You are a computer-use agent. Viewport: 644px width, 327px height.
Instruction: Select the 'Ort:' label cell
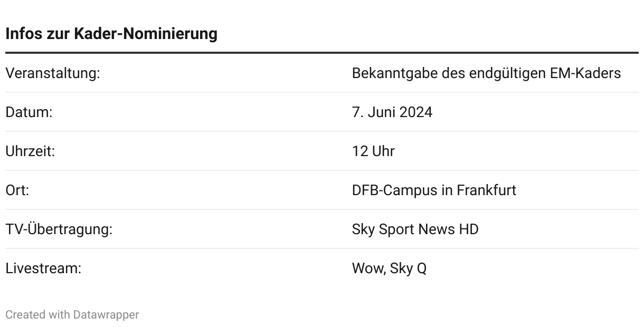click(17, 190)
